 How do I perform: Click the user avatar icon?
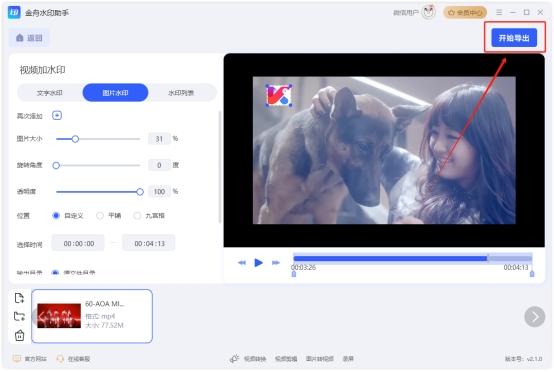(429, 12)
